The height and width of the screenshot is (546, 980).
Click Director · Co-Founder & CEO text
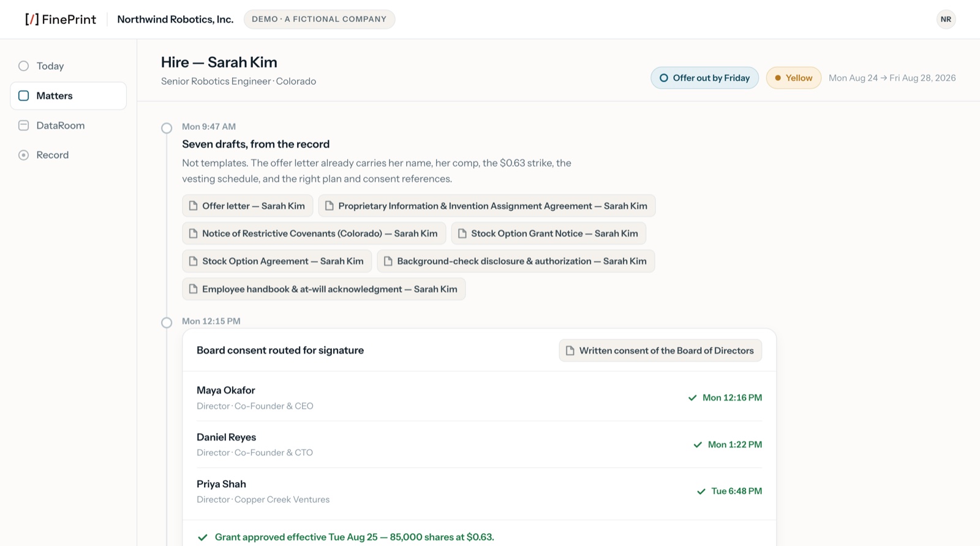coord(255,406)
